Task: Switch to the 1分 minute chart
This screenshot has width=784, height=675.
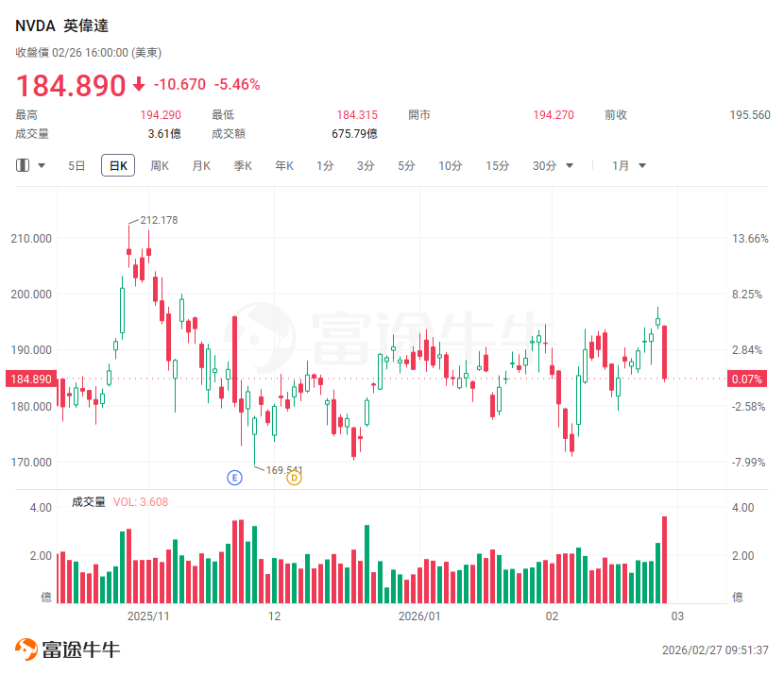Action: [325, 166]
